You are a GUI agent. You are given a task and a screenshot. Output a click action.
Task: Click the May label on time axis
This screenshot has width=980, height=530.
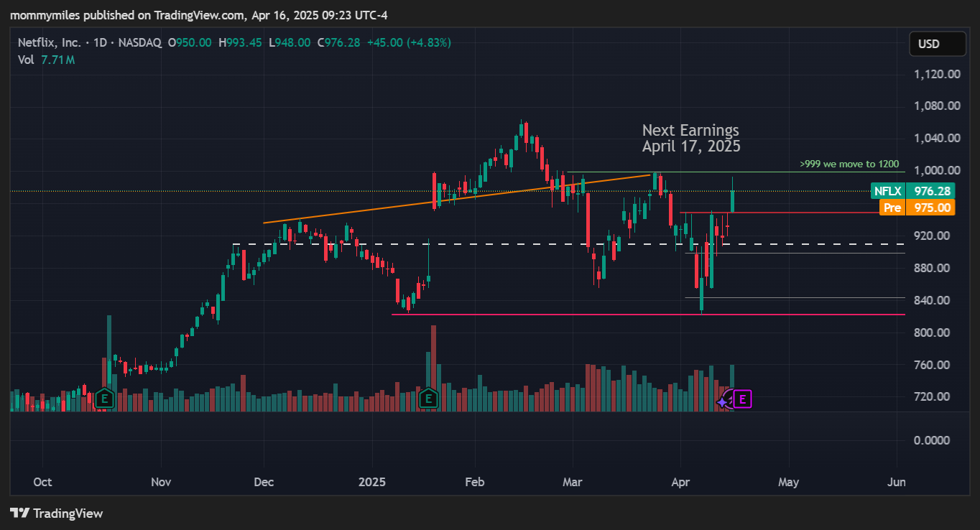tap(788, 482)
